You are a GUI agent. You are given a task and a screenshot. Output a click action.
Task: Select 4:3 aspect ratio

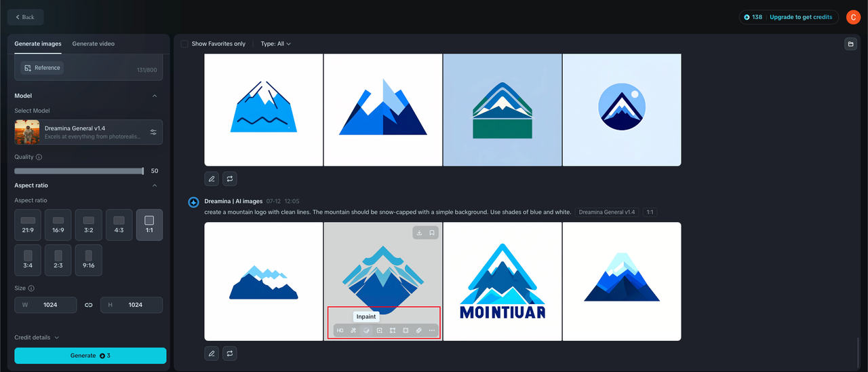click(x=119, y=225)
